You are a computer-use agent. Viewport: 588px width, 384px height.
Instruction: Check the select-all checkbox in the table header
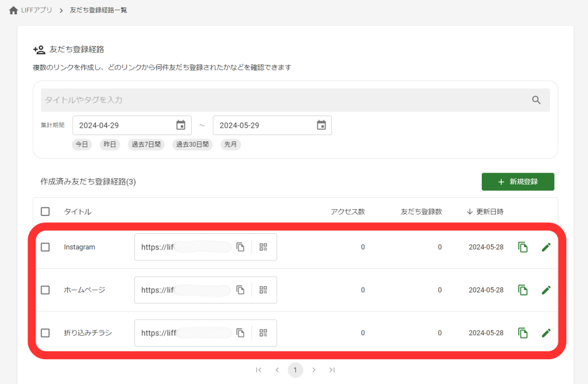tap(45, 211)
